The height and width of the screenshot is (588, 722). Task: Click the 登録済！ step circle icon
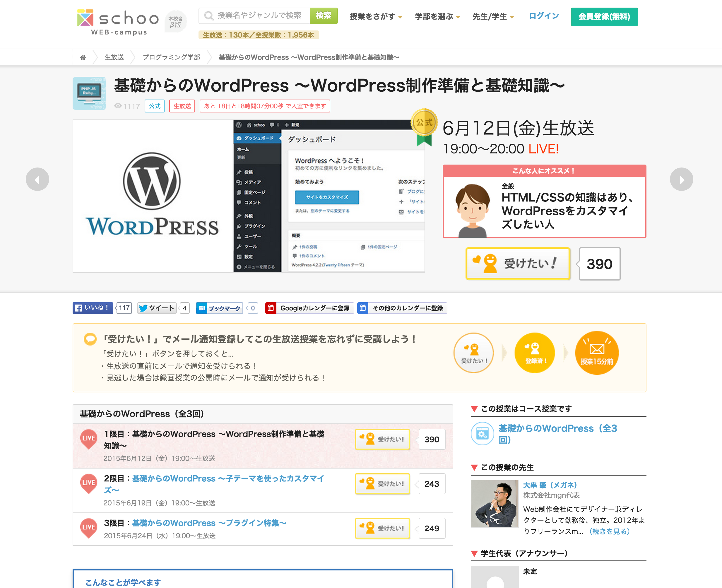point(535,353)
